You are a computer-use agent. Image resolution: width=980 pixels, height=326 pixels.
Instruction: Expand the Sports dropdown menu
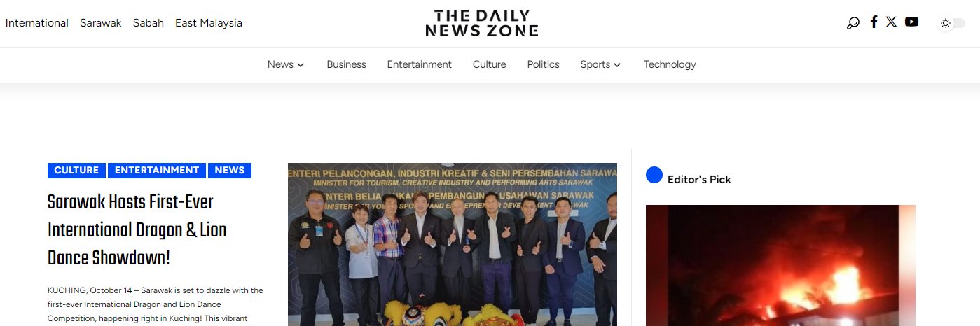[600, 64]
